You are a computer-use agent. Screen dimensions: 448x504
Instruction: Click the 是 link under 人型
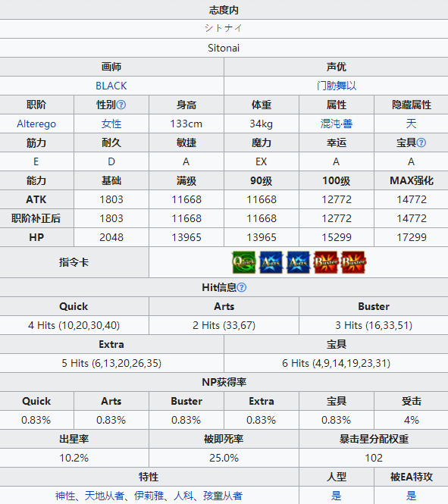pos(336,496)
